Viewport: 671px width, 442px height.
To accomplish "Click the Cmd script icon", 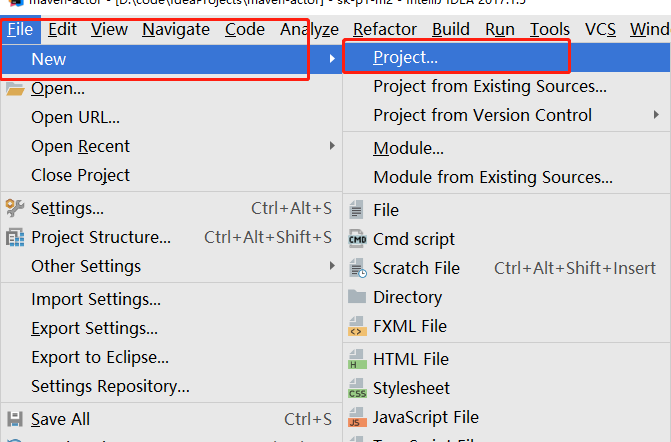I will [x=357, y=239].
